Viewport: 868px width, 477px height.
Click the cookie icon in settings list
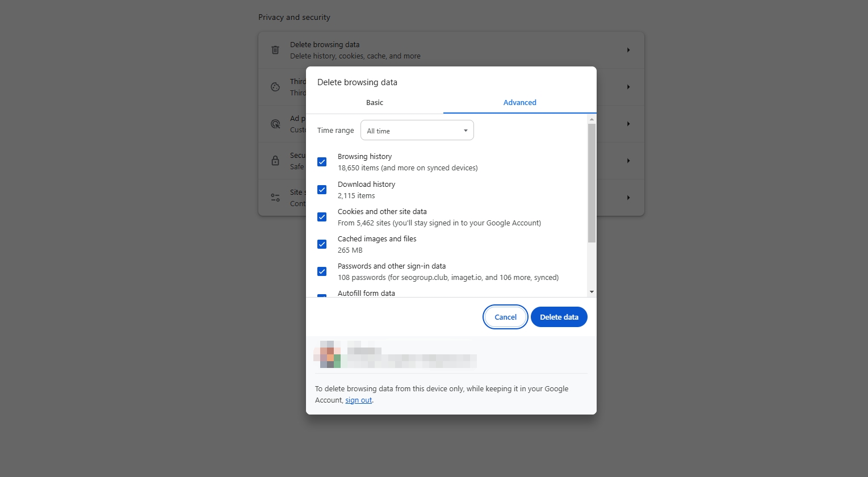click(275, 87)
